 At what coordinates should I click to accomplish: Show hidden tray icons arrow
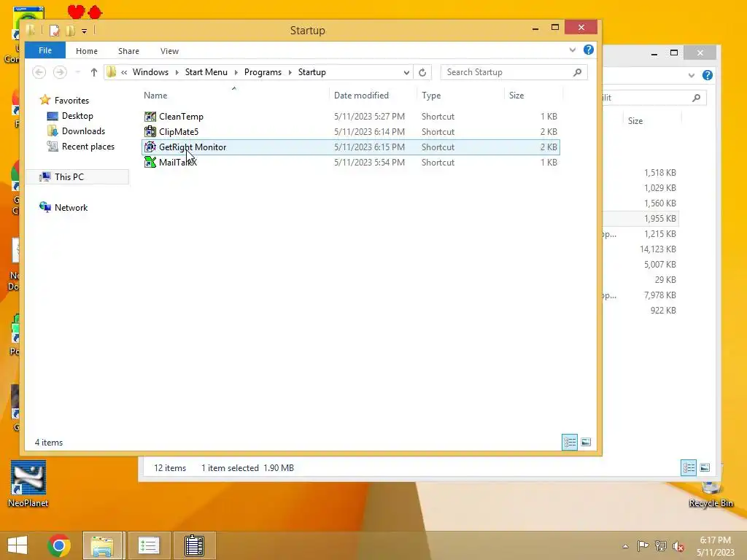click(x=625, y=546)
